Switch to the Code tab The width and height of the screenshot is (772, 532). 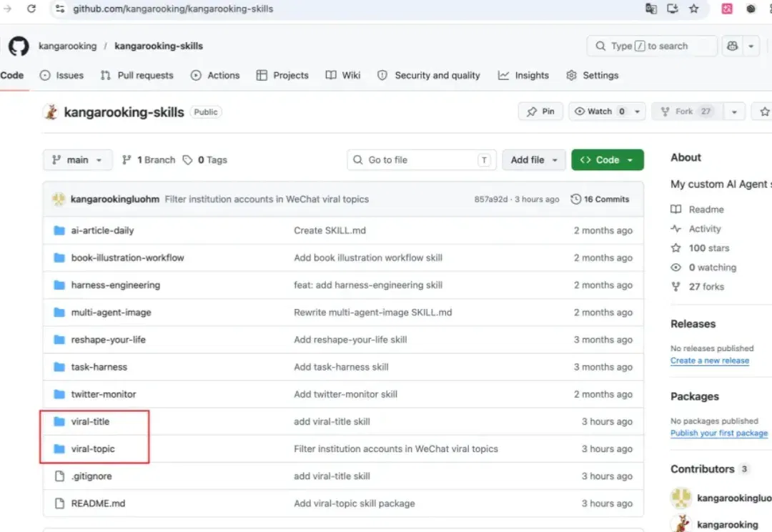12,75
